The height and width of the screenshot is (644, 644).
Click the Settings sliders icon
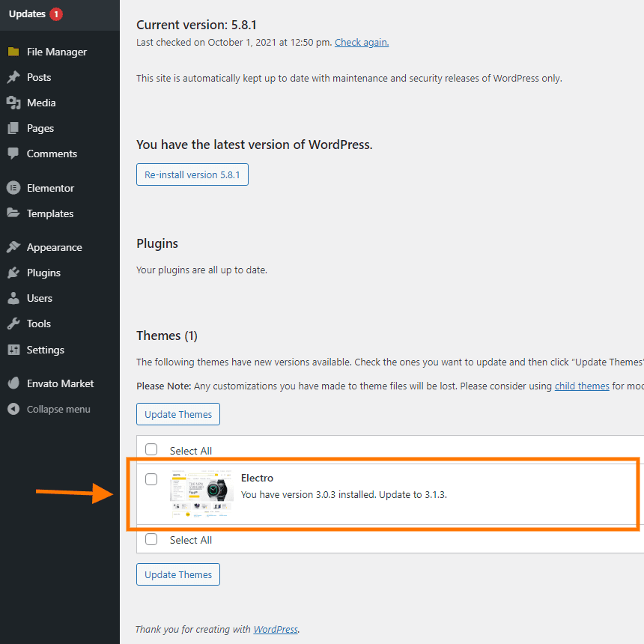coord(13,350)
